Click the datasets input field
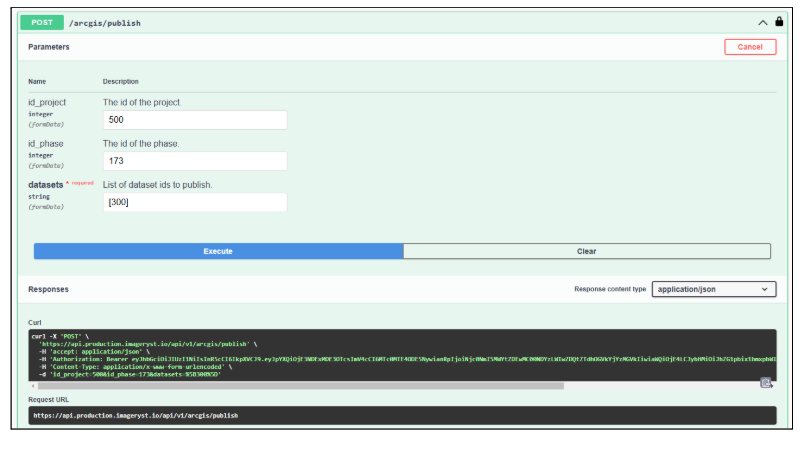This screenshot has height=450, width=803. point(195,202)
